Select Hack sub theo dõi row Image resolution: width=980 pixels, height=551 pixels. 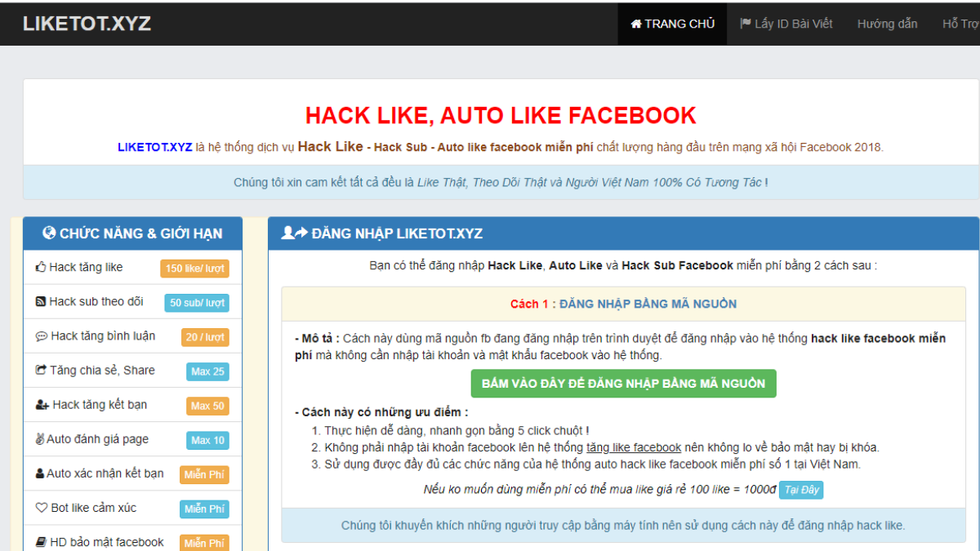click(133, 302)
